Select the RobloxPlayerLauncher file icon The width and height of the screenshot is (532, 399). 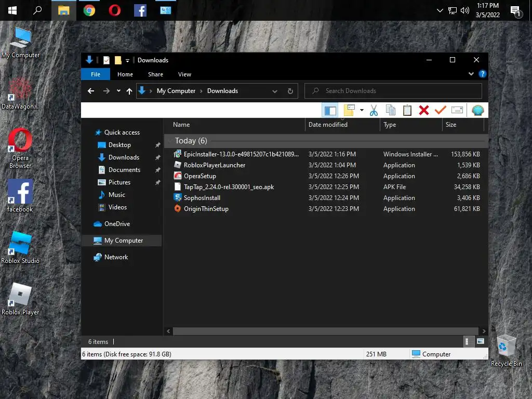point(178,165)
